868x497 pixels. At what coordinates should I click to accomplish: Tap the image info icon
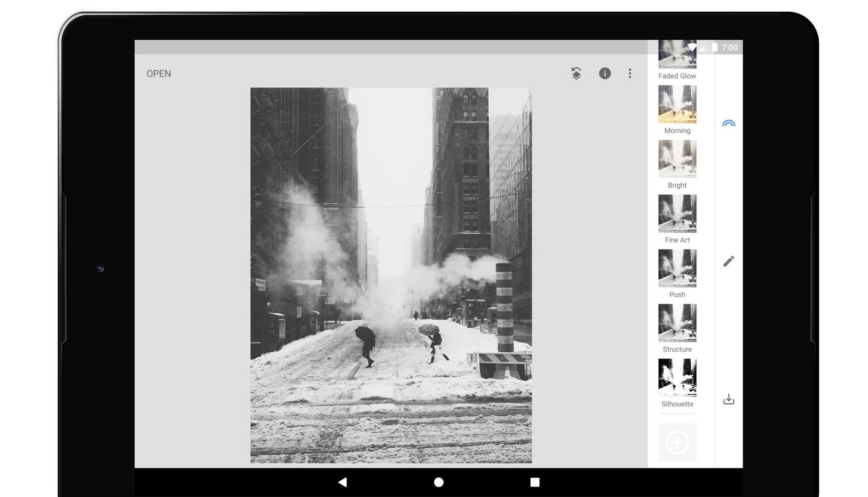(604, 73)
